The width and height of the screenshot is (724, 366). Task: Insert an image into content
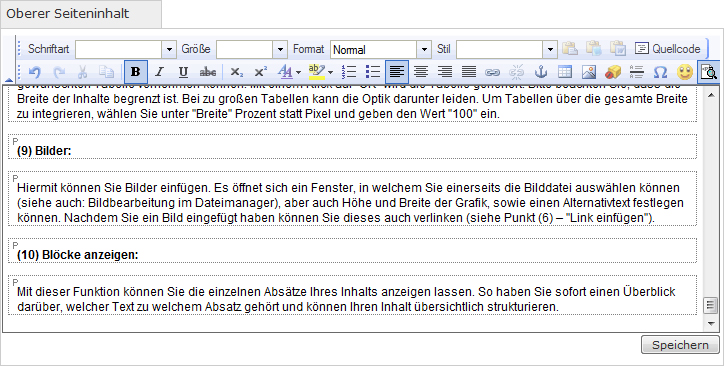[589, 72]
